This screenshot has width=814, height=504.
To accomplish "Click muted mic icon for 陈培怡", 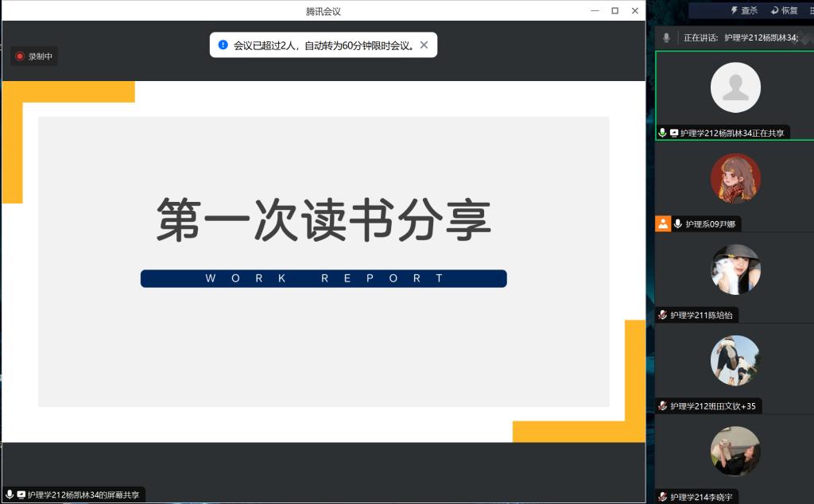I will [662, 316].
